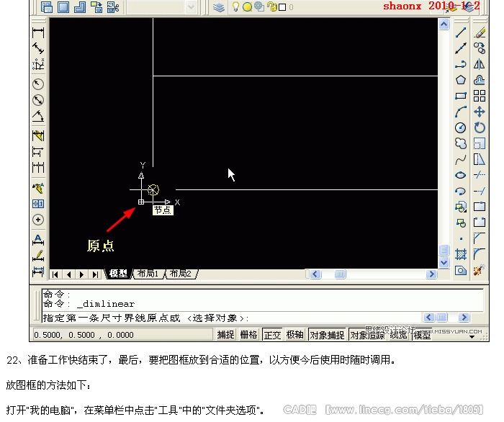Select the Arc draw tool
Screen dimensions: 504x422
(461, 112)
